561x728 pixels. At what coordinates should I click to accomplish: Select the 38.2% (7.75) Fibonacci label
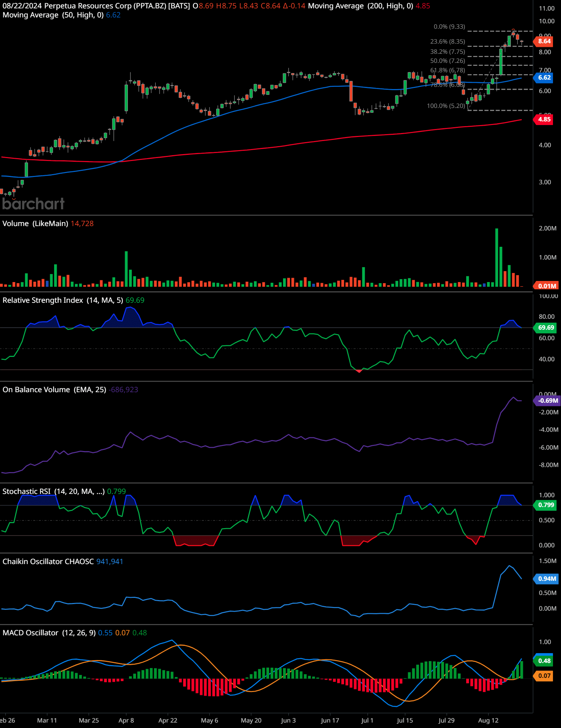click(x=448, y=52)
